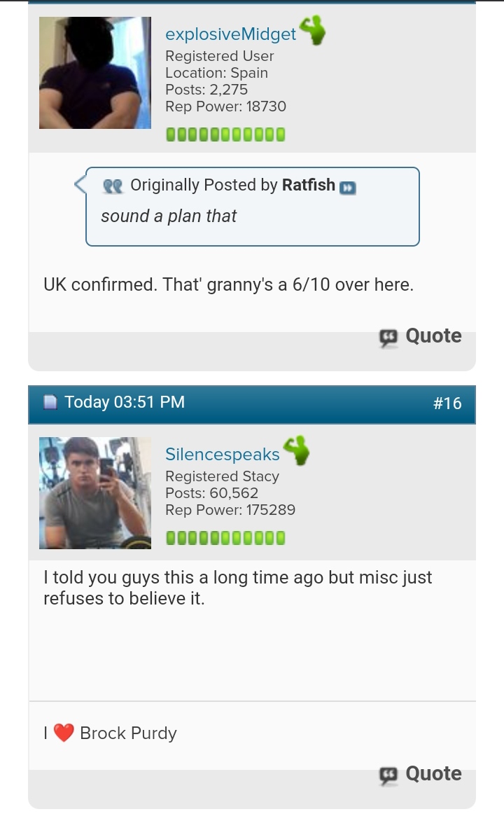The image size is (504, 835).
Task: Quote explosiveMidget's UK confirmed post
Action: point(421,336)
